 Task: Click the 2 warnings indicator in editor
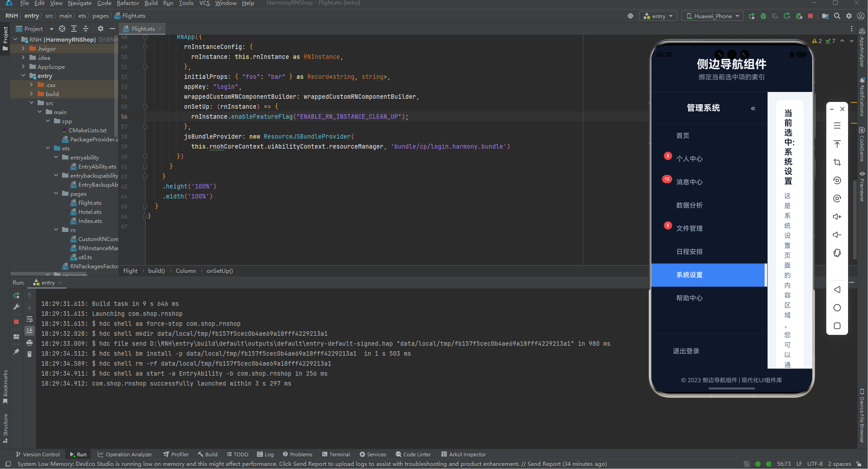[817, 41]
